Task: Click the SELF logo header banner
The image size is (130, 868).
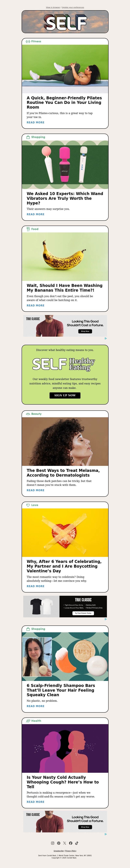Action: pos(65,22)
